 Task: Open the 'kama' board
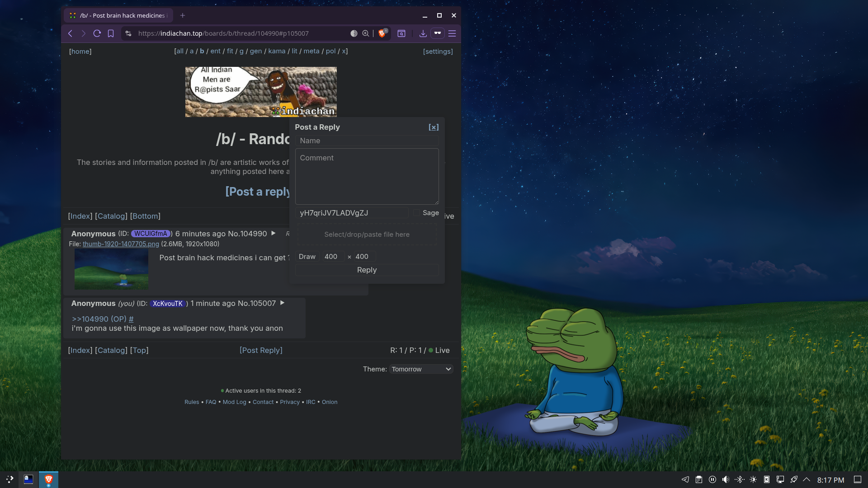coord(277,51)
